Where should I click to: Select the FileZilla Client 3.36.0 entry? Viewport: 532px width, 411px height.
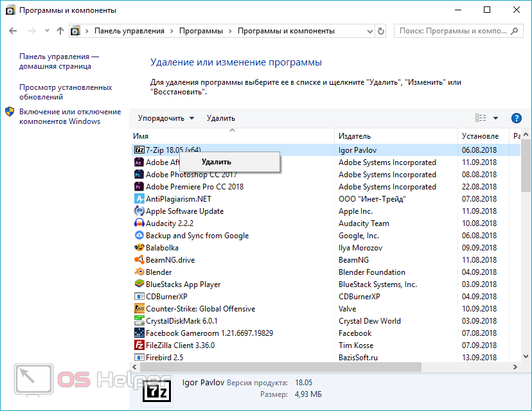[180, 345]
